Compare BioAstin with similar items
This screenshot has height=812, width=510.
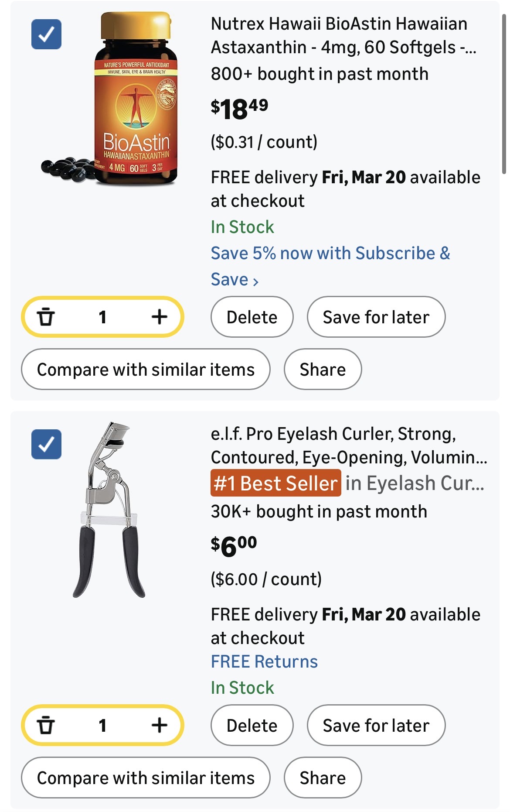146,369
